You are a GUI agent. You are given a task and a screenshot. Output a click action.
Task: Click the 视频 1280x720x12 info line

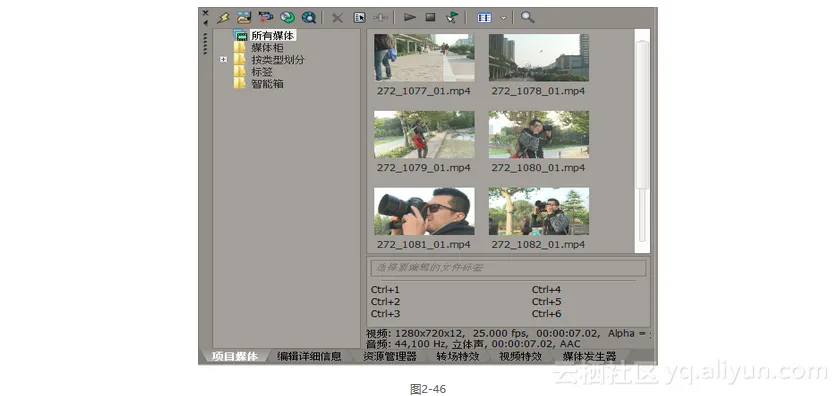point(508,333)
